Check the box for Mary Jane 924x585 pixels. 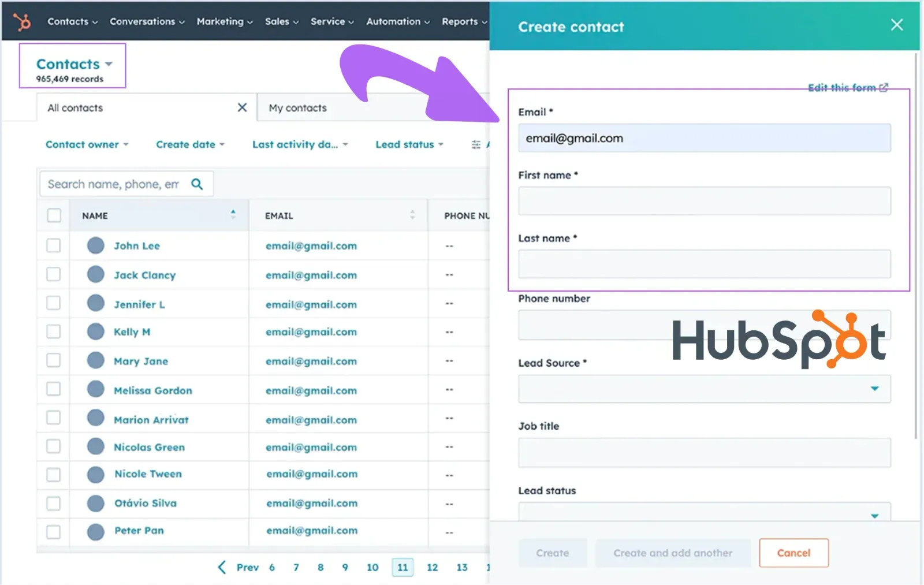(x=54, y=360)
